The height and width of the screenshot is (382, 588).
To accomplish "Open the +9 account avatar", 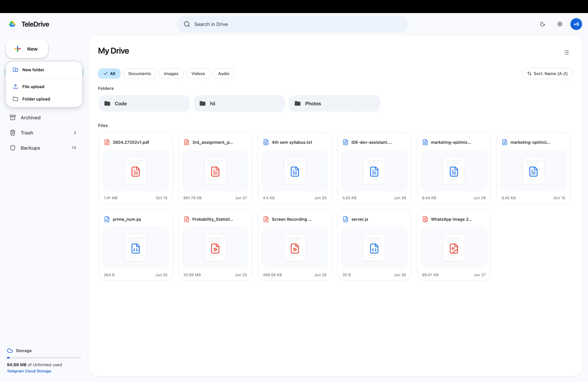I will 576,24.
